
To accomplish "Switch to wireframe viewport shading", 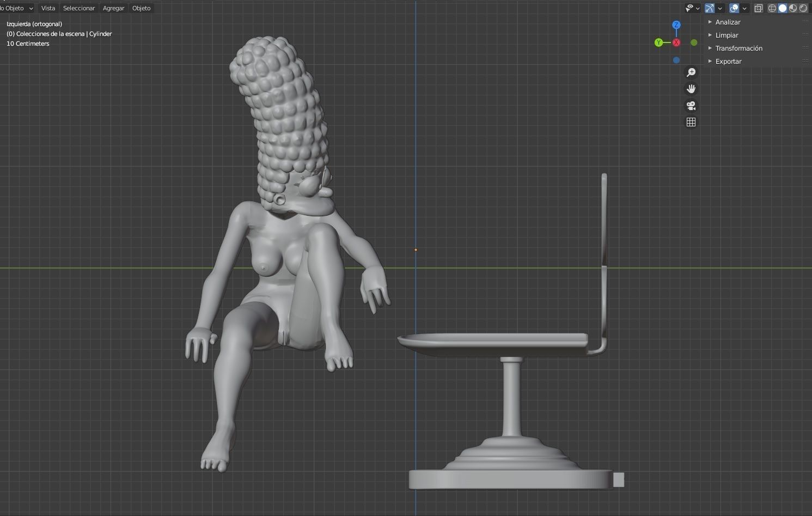I will point(772,8).
